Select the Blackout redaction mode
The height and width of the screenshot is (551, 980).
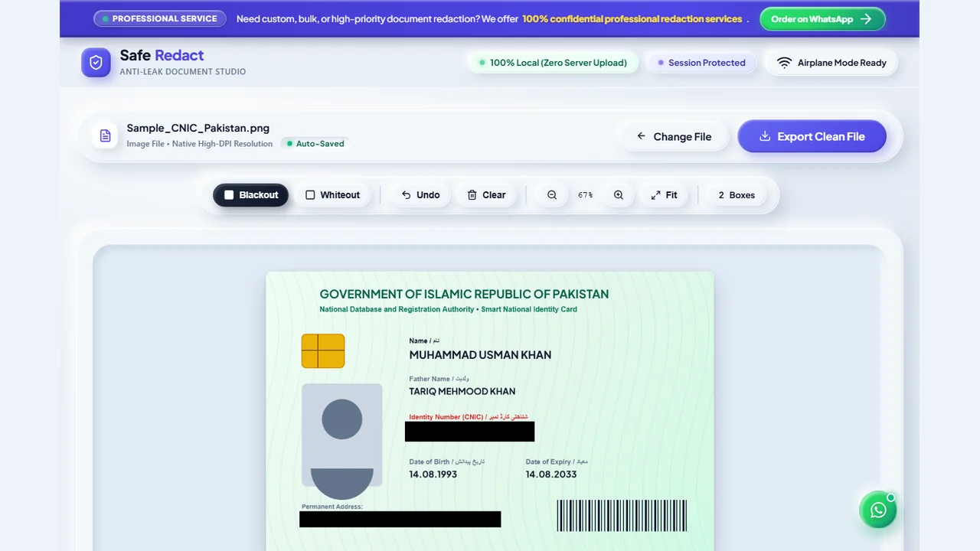point(251,195)
